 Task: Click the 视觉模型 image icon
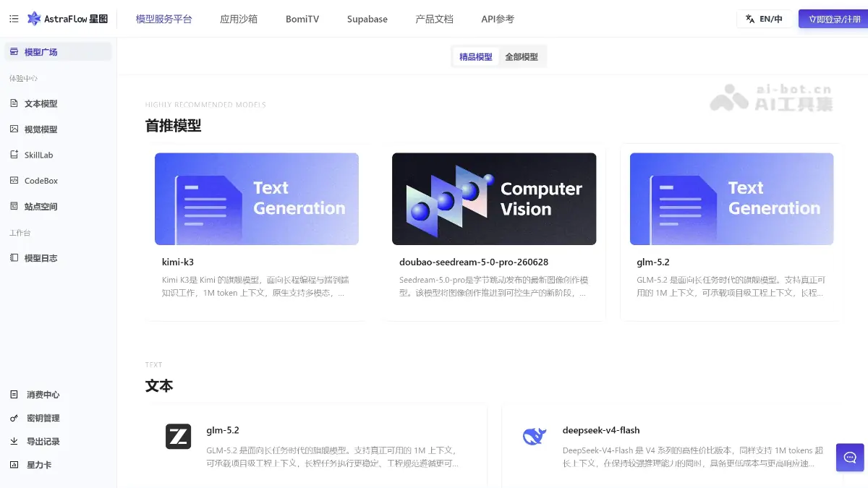click(x=14, y=129)
